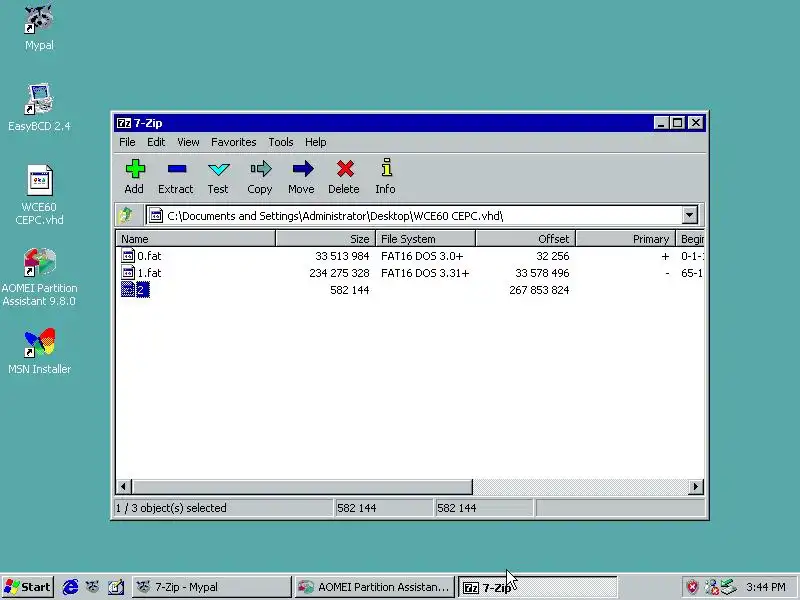Open Mypal desktop shortcut
This screenshot has width=800, height=600.
pyautogui.click(x=39, y=27)
